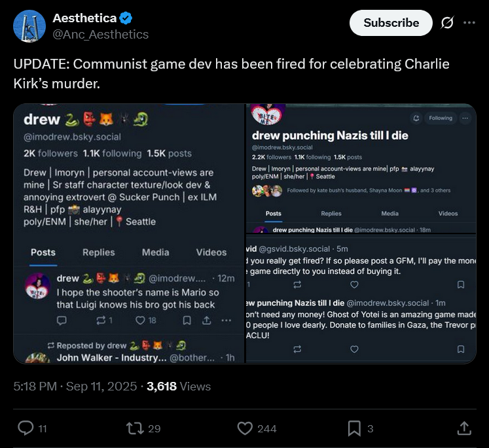Screen dimensions: 489x448
Task: Open the bottom-right replies screenshot image
Action: [361, 298]
